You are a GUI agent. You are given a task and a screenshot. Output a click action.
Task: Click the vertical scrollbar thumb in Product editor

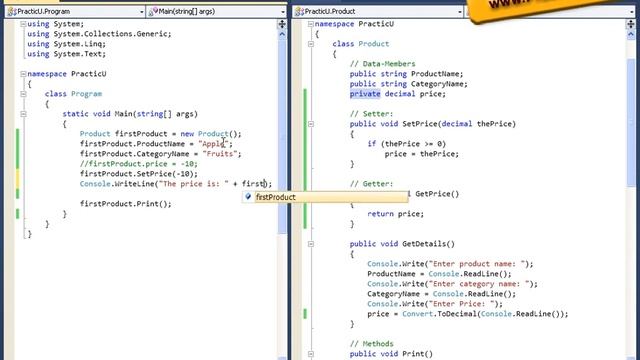pyautogui.click(x=631, y=122)
